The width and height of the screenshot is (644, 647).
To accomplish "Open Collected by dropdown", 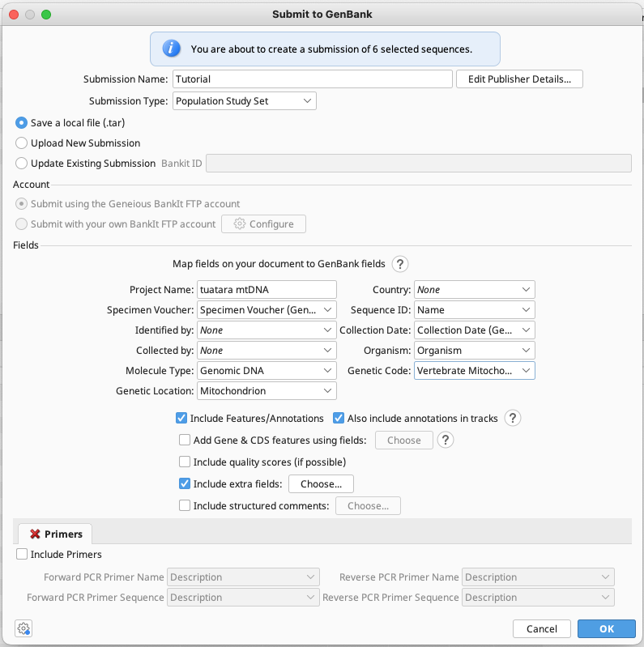I will coord(267,351).
